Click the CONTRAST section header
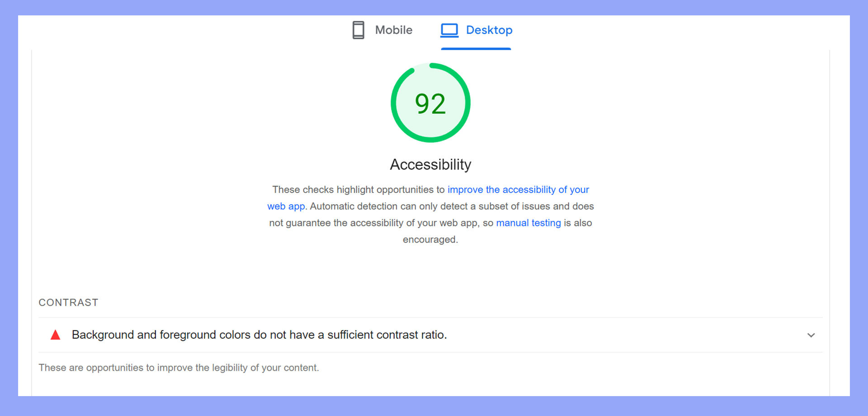 pos(68,302)
